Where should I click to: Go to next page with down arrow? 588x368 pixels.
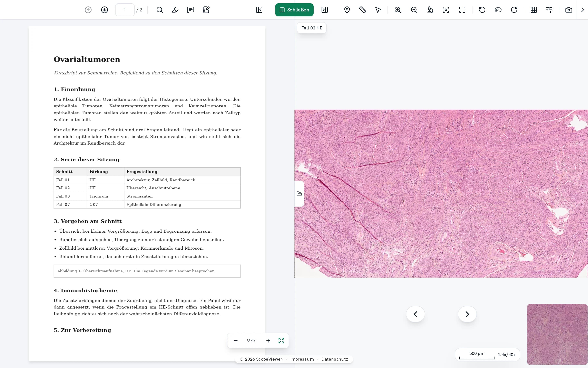tap(105, 10)
